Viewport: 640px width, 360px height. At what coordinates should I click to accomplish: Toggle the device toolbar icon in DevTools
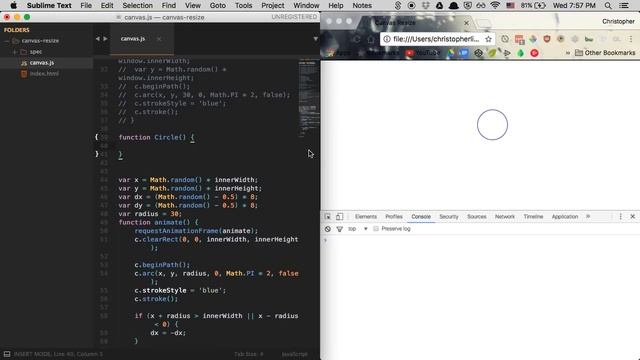pyautogui.click(x=340, y=217)
